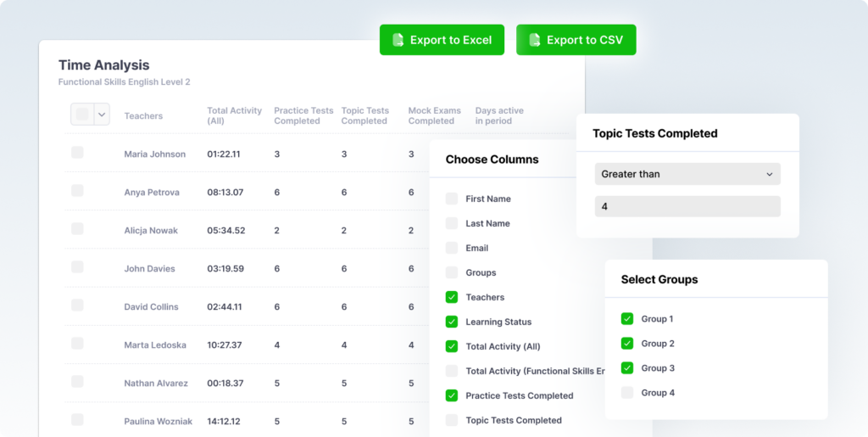Enable the First Name column checkbox
This screenshot has height=437, width=868.
coord(452,199)
